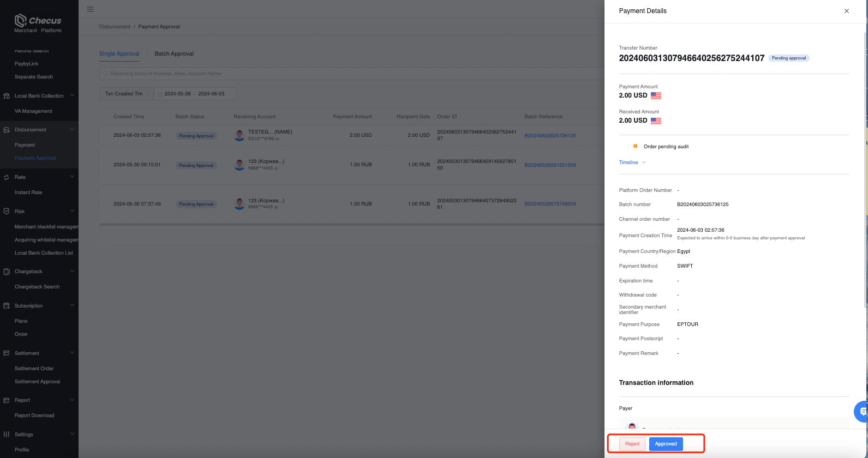Collapse the Settlement menu section
The image size is (868, 458).
click(x=72, y=353)
